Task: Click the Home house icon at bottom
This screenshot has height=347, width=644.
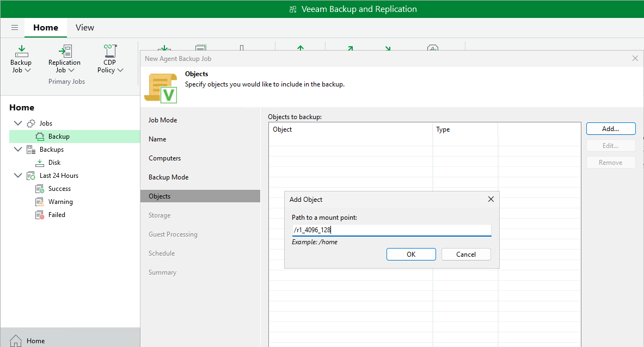Action: pos(16,341)
